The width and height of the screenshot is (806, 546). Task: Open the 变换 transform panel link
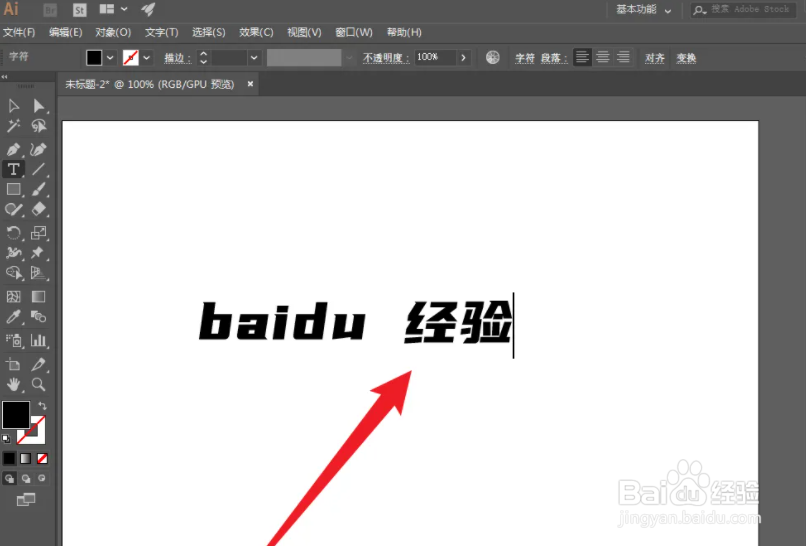(686, 58)
